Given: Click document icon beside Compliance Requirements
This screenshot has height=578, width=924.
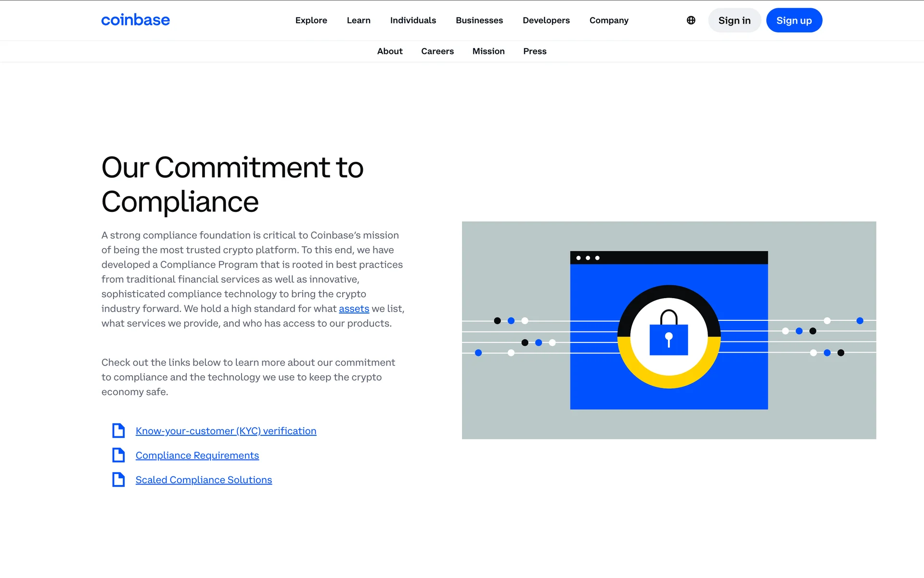Looking at the screenshot, I should coord(118,455).
